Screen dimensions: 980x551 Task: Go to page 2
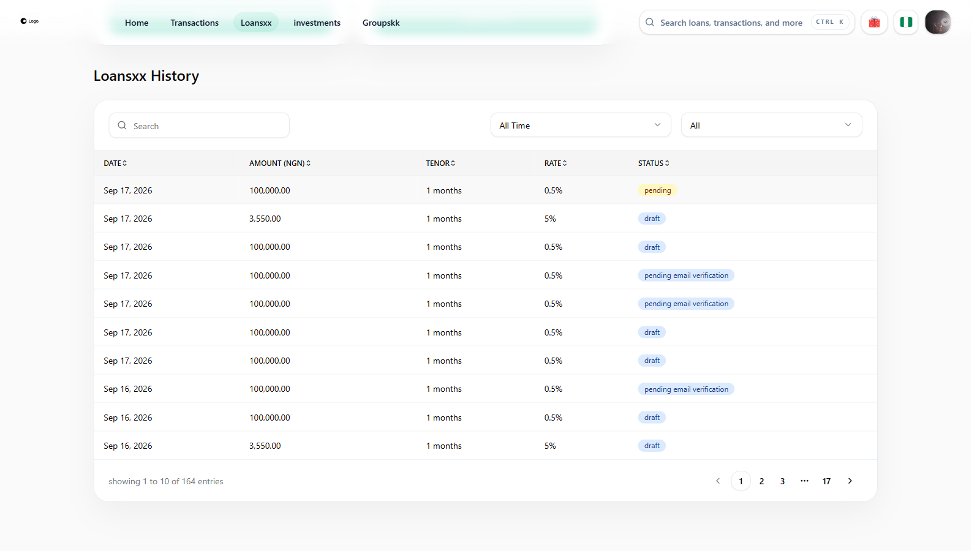pos(761,481)
